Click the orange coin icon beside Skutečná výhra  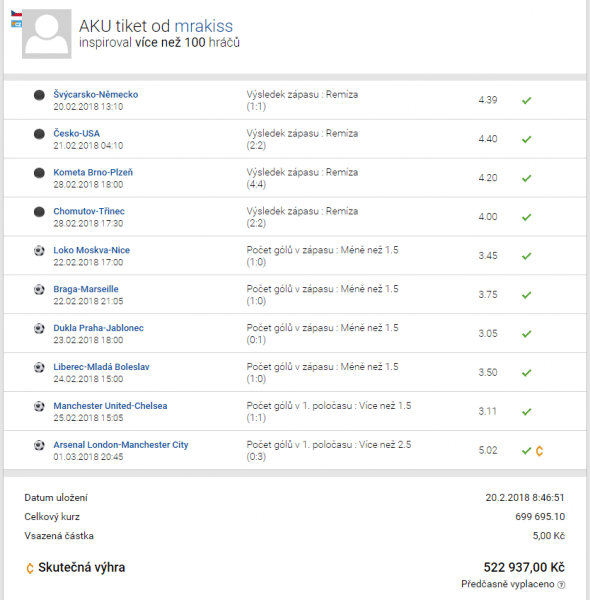coord(29,568)
